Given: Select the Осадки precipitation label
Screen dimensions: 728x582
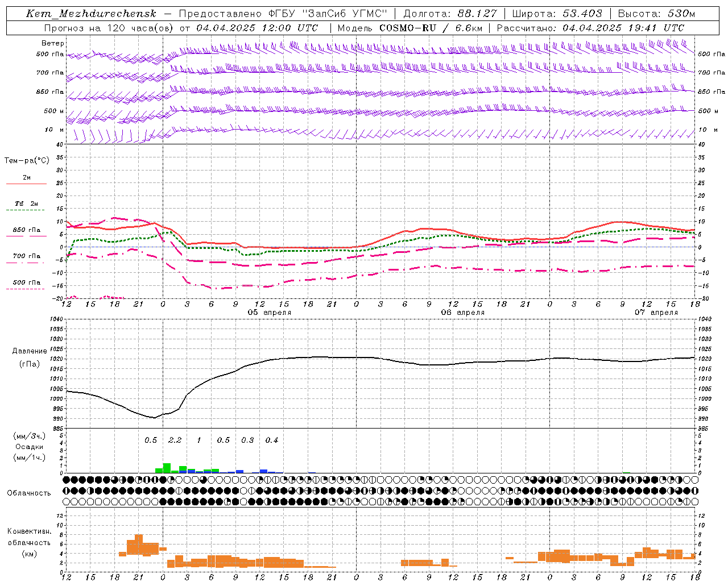Looking at the screenshot, I should pos(29,447).
